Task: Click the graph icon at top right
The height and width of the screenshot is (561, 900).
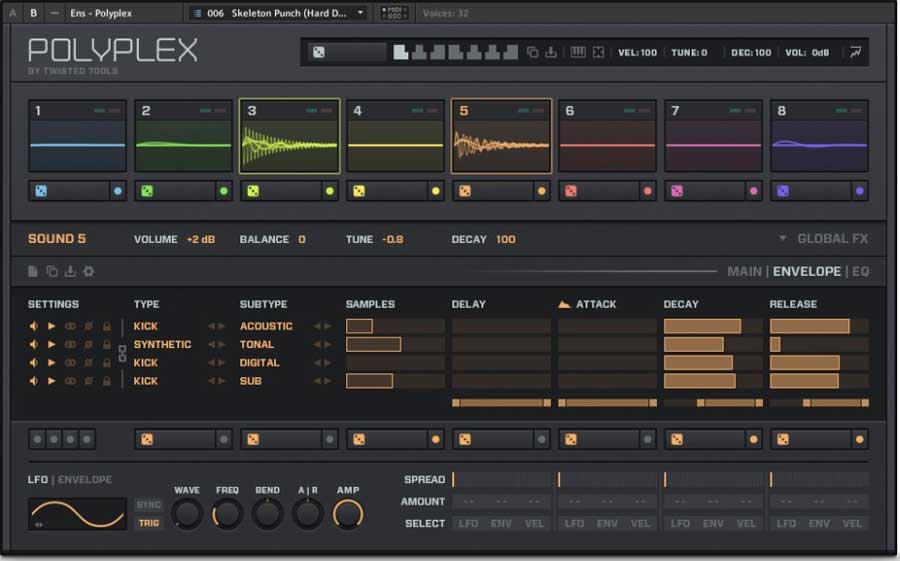Action: click(x=855, y=52)
